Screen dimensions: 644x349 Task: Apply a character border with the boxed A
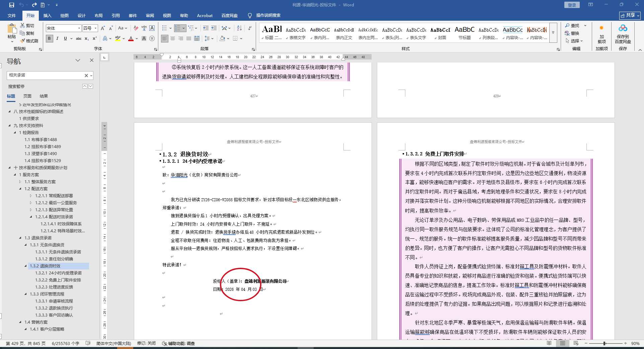point(152,28)
